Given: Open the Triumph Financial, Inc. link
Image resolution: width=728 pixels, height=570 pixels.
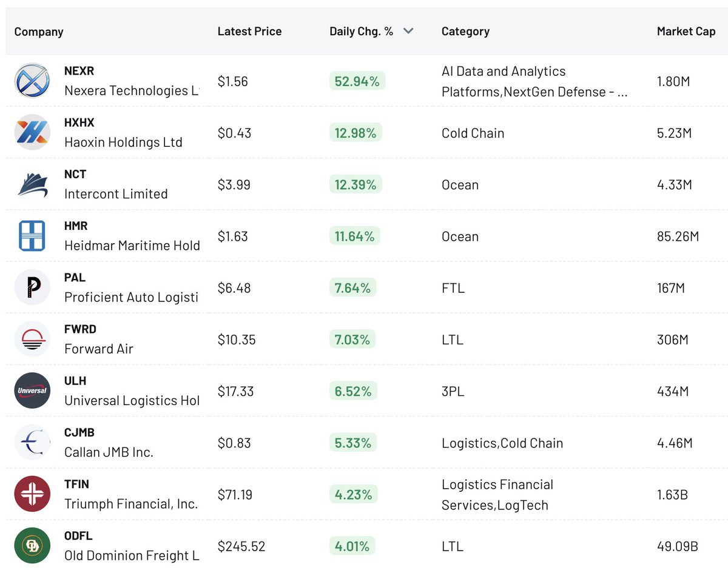Looking at the screenshot, I should point(131,504).
